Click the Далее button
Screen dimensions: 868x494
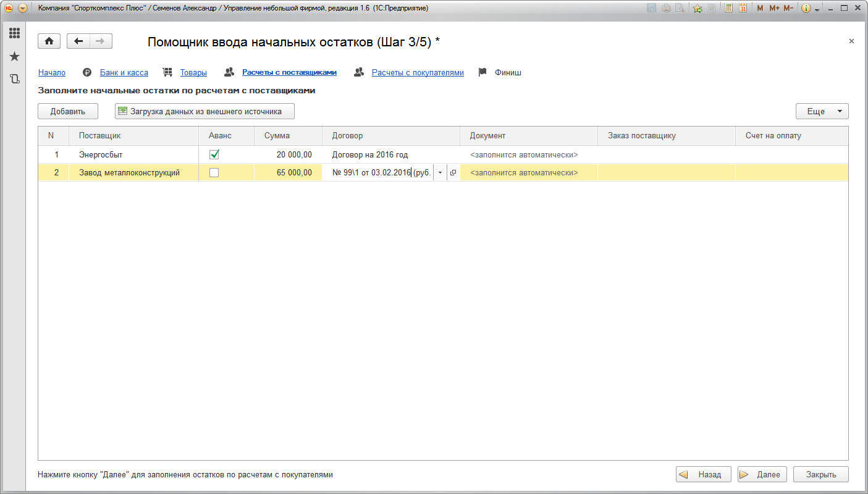click(x=762, y=475)
